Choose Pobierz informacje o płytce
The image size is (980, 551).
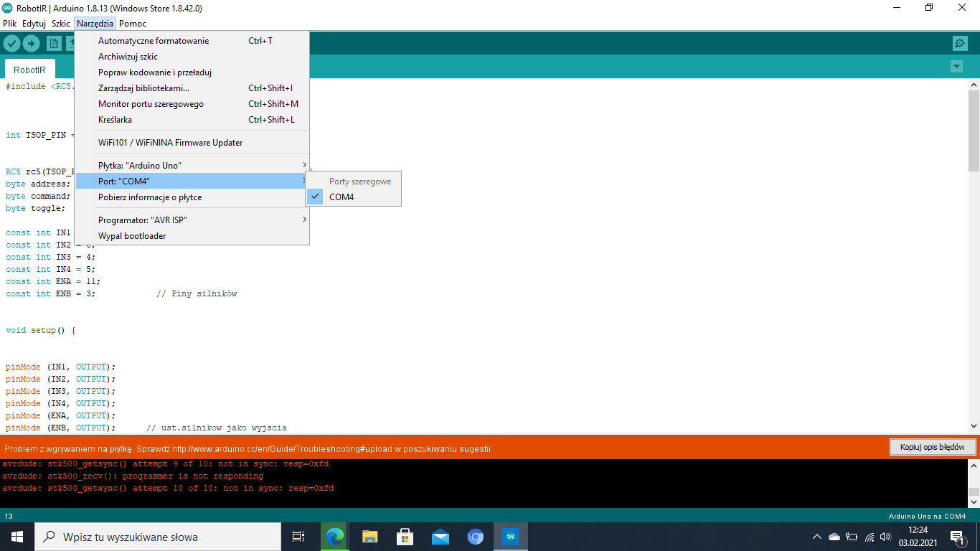tap(192, 197)
